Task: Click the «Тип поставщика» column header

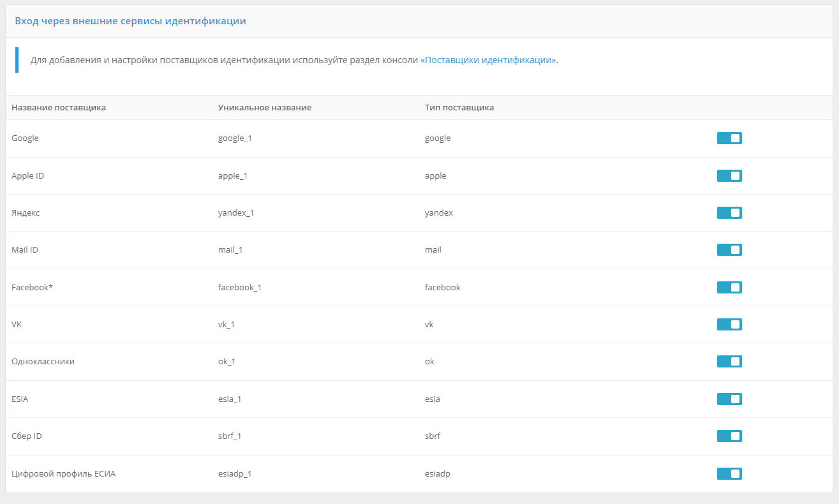Action: tap(459, 107)
